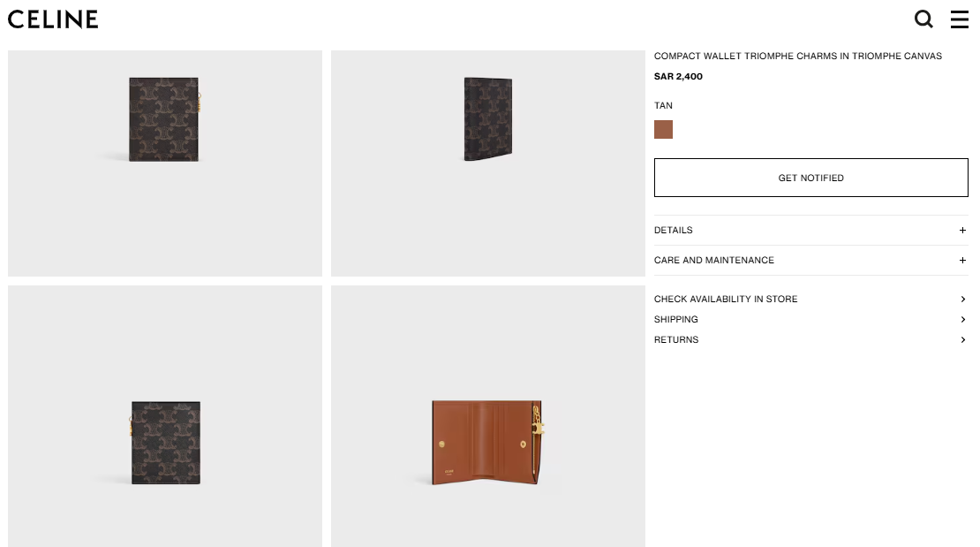Screen dimensions: 980x547
Task: Expand Care and Maintenance section
Action: coord(810,261)
